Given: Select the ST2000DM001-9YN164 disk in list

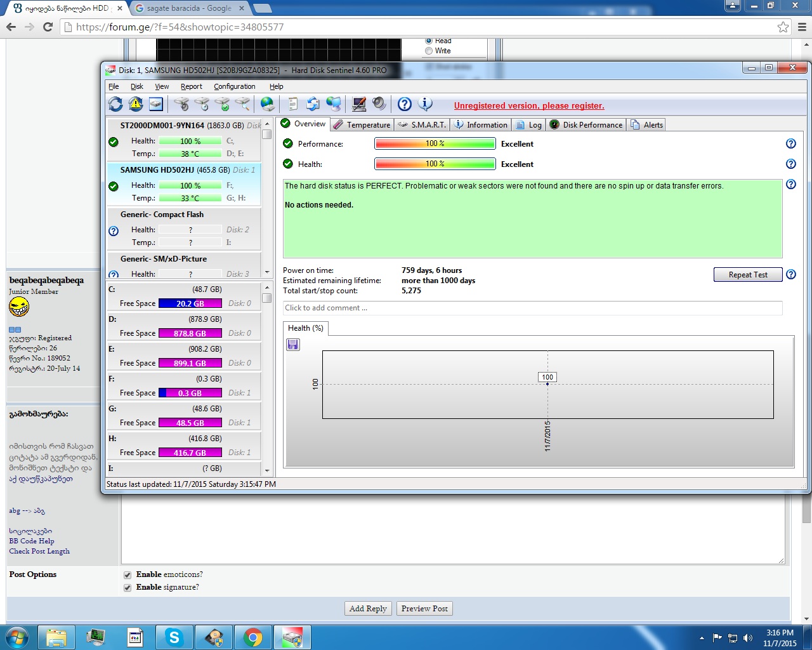Looking at the screenshot, I should tap(184, 140).
